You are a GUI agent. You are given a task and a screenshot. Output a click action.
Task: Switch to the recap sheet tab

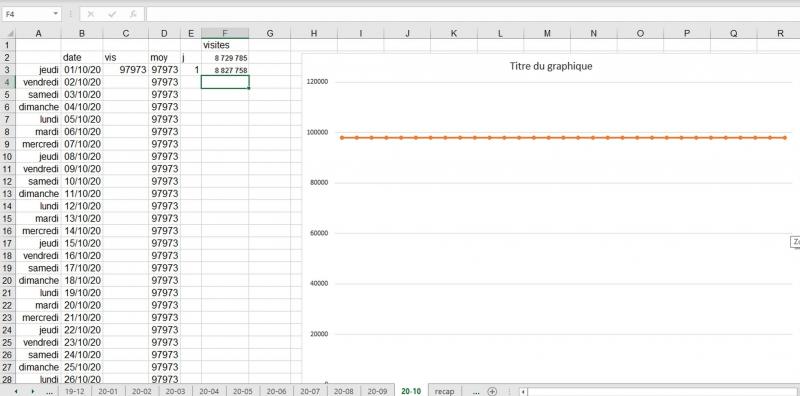(444, 391)
